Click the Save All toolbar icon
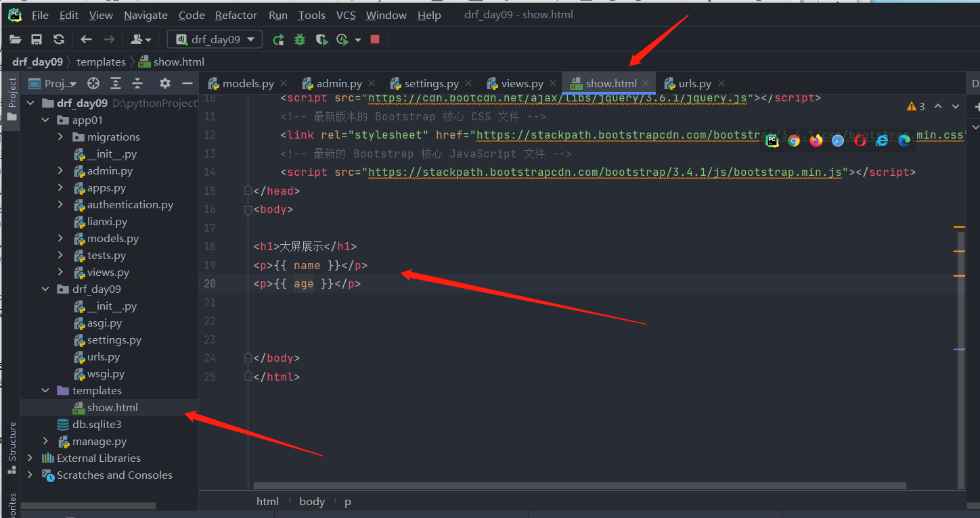The width and height of the screenshot is (980, 518). (37, 40)
